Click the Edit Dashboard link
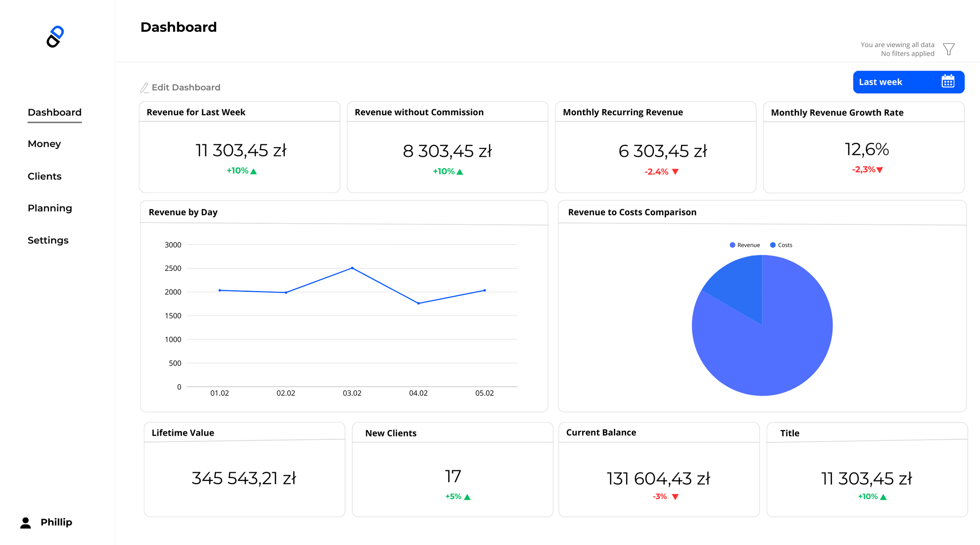 (186, 87)
